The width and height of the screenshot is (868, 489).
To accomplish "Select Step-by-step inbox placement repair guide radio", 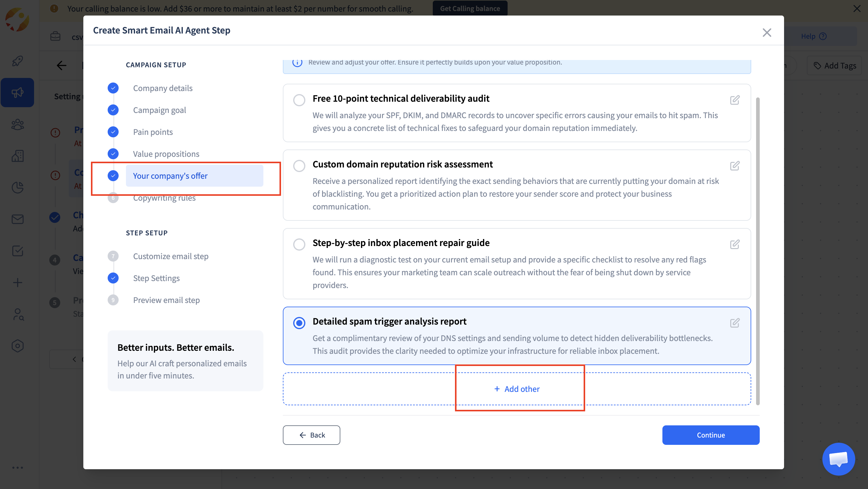I will 299,244.
